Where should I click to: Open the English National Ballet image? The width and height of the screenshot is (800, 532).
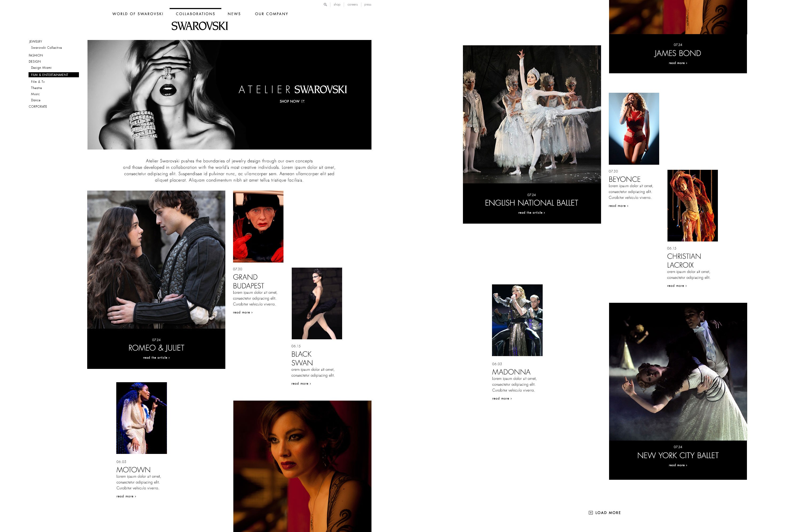(531, 114)
